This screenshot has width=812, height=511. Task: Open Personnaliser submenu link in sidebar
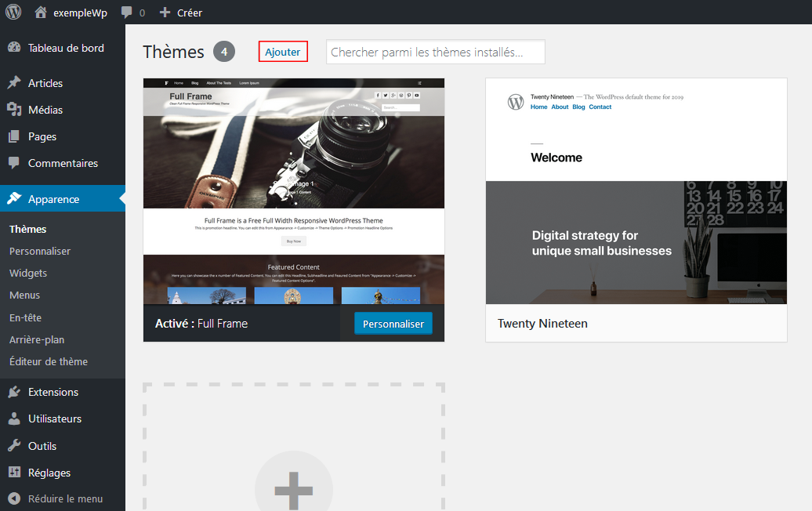[x=39, y=251]
